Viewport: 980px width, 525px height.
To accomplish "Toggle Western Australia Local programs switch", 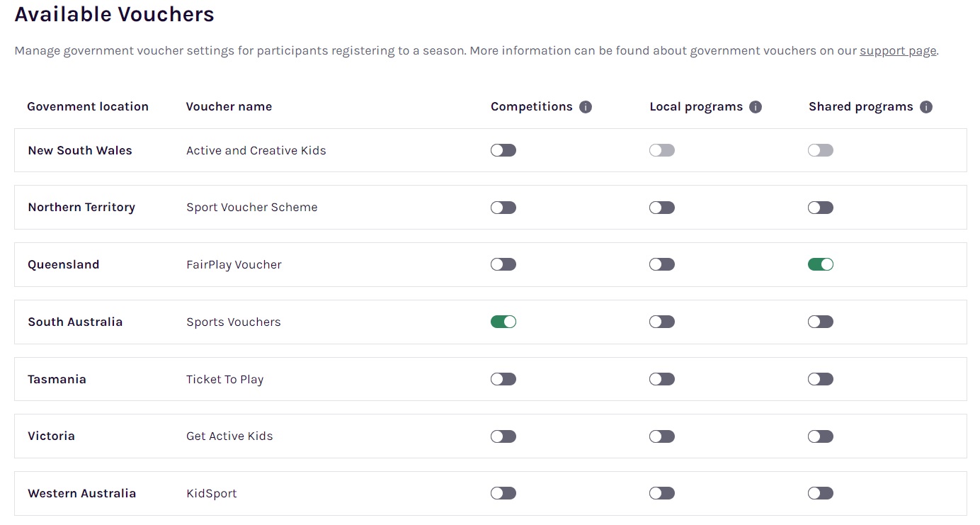I will 662,493.
